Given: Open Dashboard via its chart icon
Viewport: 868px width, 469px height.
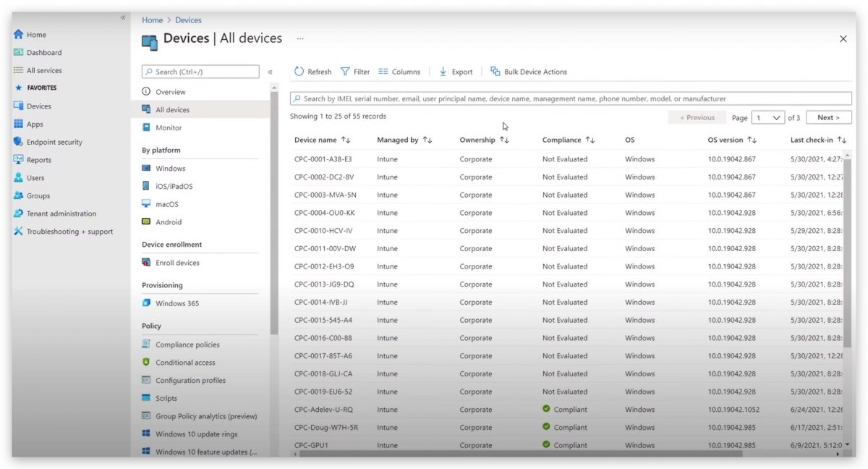Looking at the screenshot, I should point(18,52).
